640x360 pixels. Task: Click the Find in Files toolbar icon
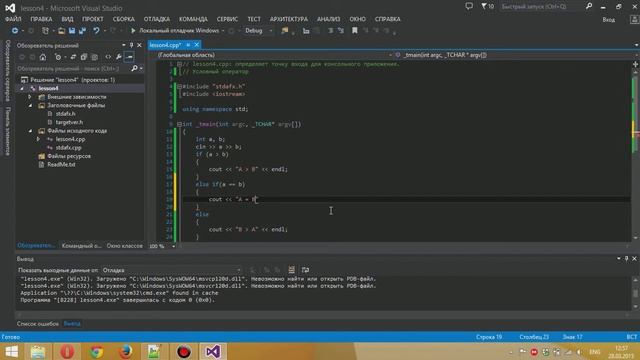(x=285, y=31)
